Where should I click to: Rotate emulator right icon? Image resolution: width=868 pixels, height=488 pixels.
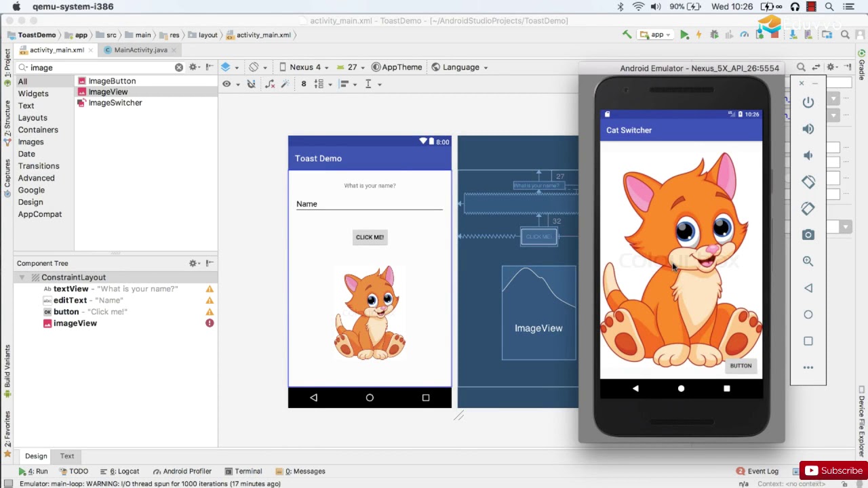[808, 208]
